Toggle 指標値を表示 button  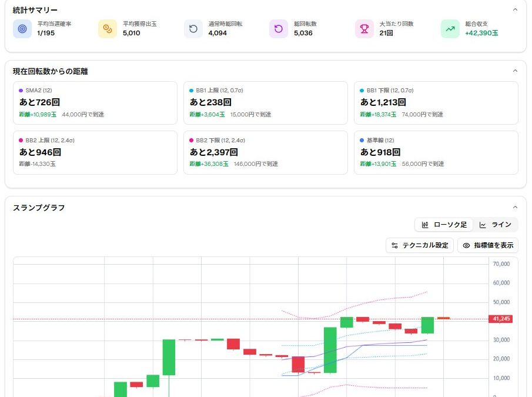tap(488, 245)
